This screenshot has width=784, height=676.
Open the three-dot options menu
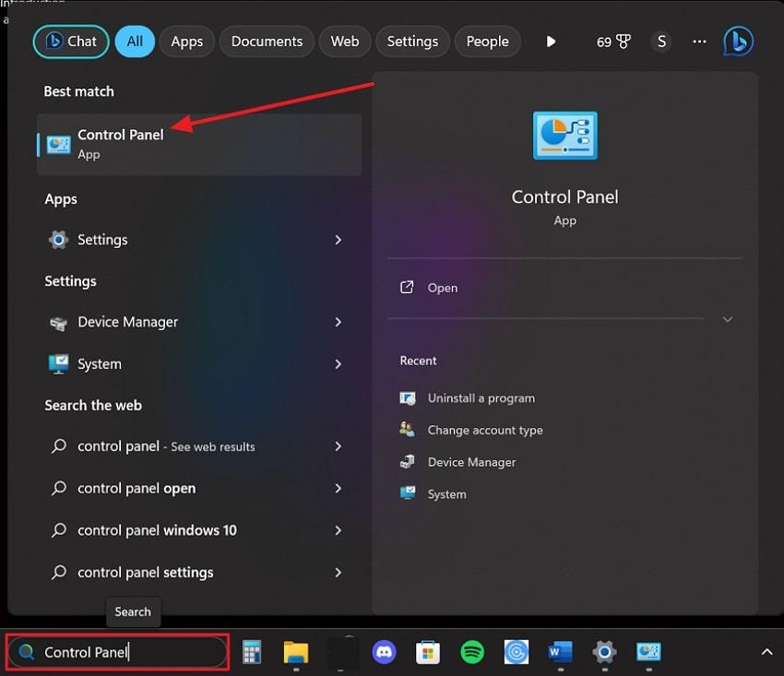click(x=699, y=42)
